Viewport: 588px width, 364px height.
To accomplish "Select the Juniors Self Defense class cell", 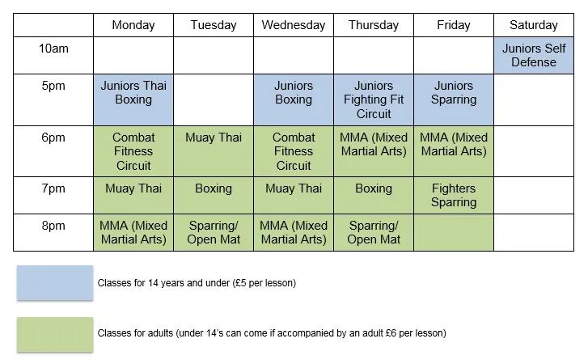I will point(533,55).
